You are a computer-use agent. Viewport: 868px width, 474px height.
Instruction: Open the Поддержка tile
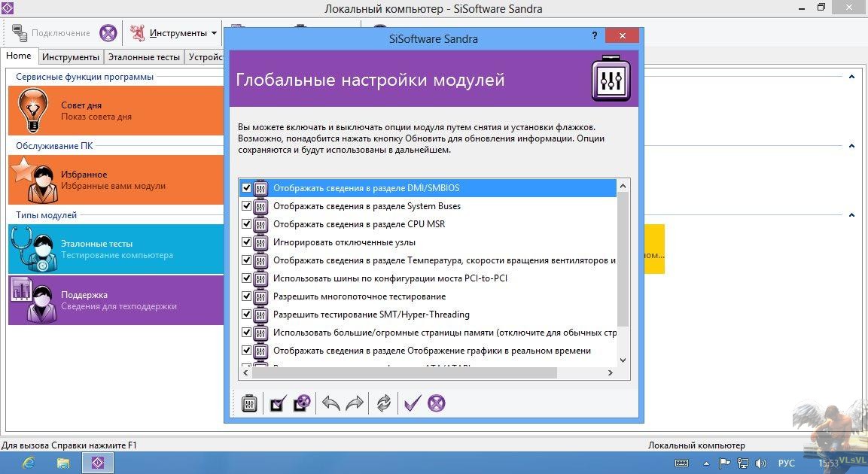(x=116, y=299)
